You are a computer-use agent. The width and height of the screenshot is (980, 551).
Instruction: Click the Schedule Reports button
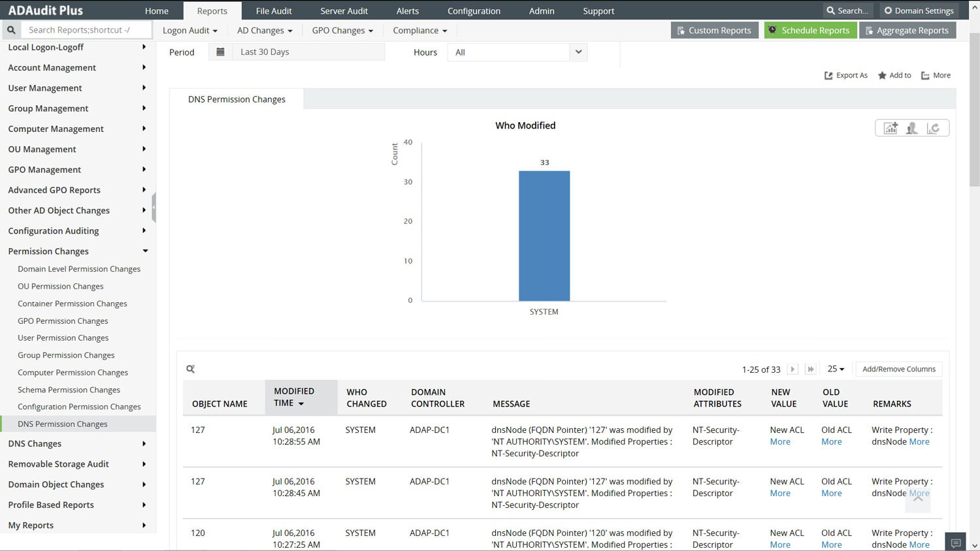tap(810, 31)
